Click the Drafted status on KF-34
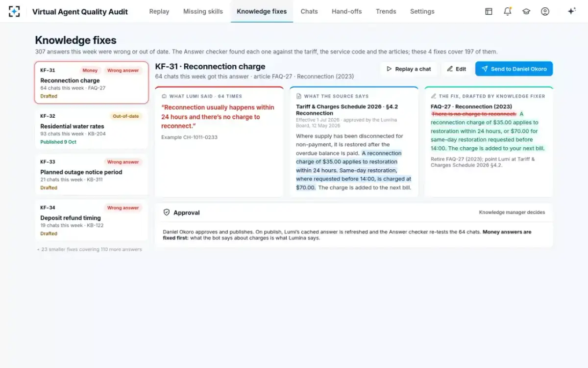Viewport: 588px width, 368px height. (49, 234)
